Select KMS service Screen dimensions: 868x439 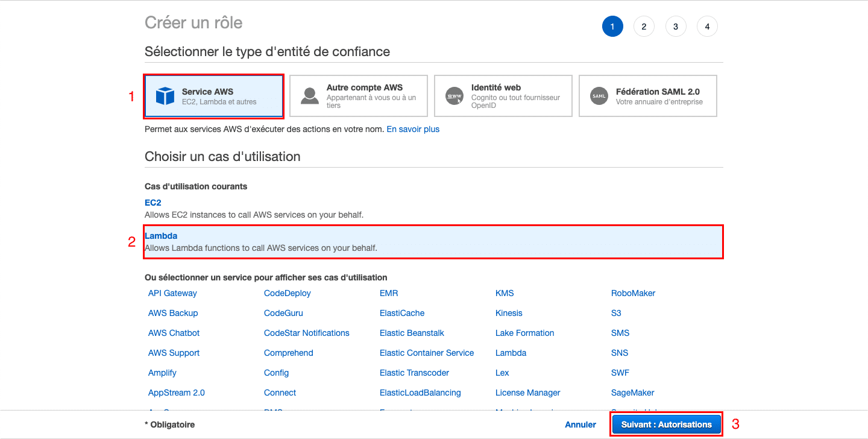[505, 293]
